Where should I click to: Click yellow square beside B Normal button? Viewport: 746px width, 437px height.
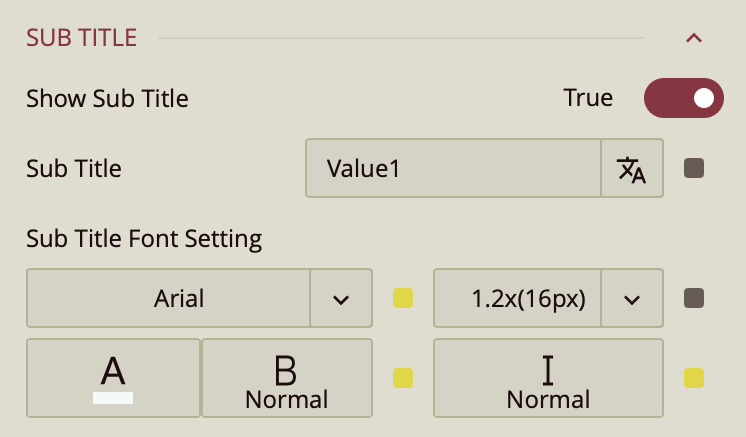tap(403, 378)
